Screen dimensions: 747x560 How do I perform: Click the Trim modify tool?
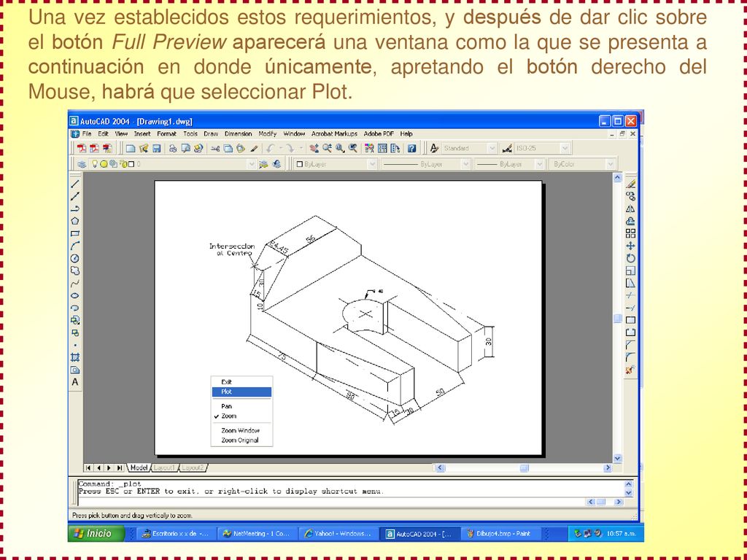[x=631, y=295]
